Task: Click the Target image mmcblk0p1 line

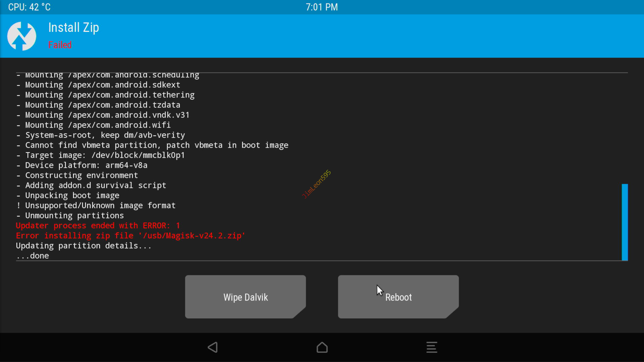Action: 101,155
